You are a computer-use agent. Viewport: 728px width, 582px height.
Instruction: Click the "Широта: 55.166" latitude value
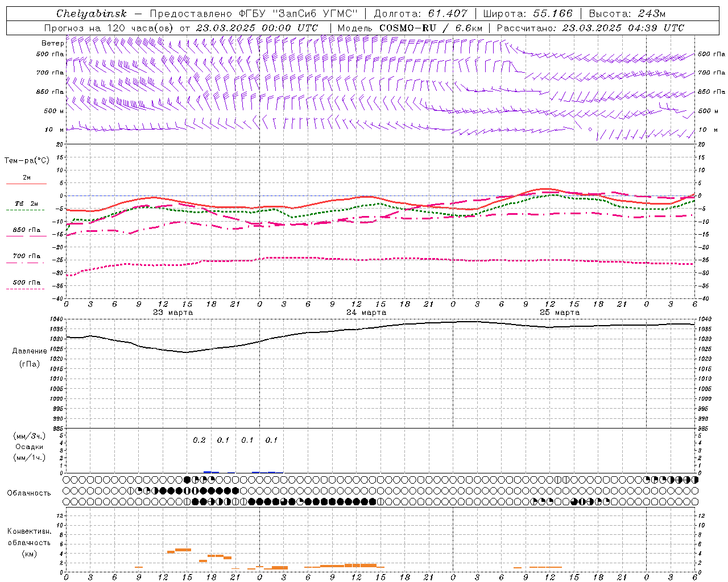pyautogui.click(x=527, y=14)
